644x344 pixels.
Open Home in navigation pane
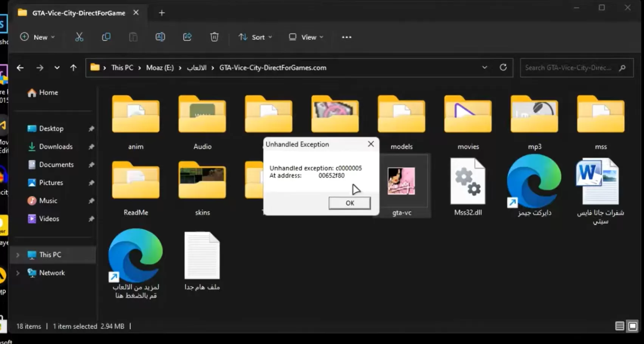(x=43, y=93)
